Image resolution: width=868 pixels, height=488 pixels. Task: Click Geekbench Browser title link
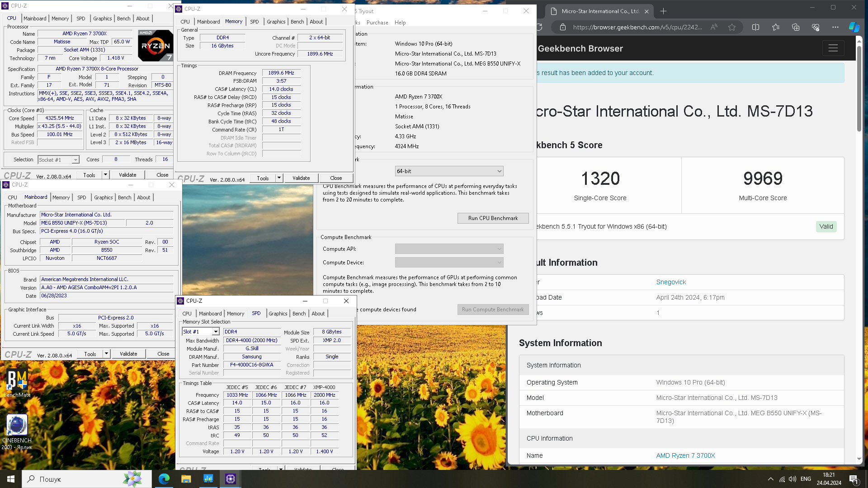pyautogui.click(x=580, y=48)
